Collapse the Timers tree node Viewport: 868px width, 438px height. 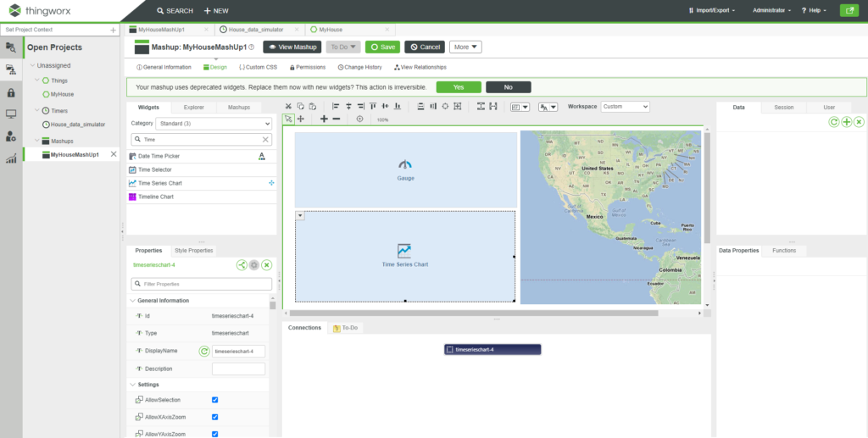tap(37, 111)
